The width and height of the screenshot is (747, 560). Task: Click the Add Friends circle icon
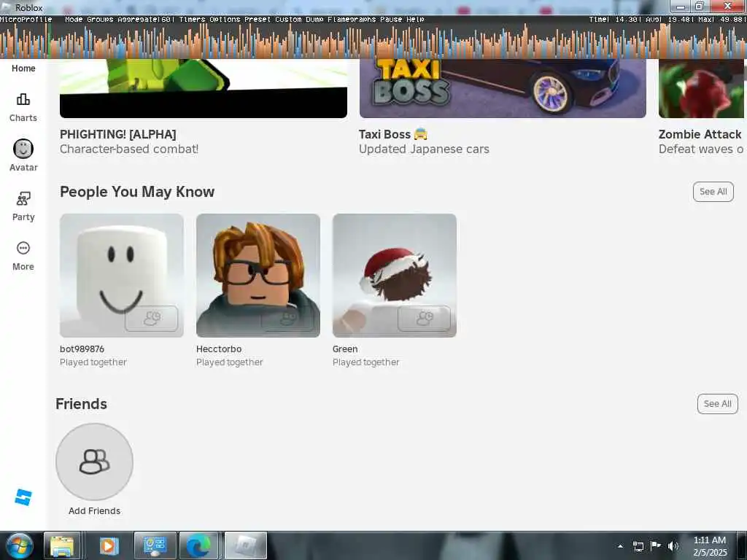pyautogui.click(x=94, y=462)
